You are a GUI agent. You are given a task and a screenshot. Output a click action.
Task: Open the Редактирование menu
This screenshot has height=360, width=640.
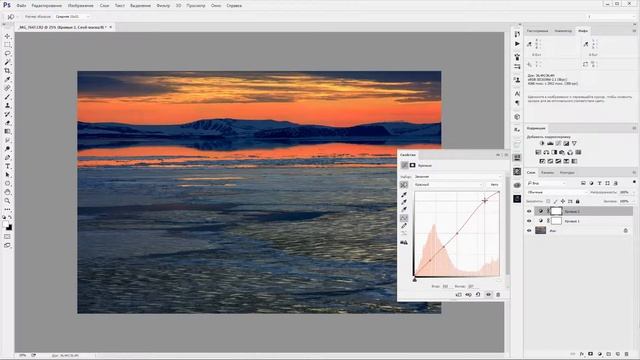[47, 6]
